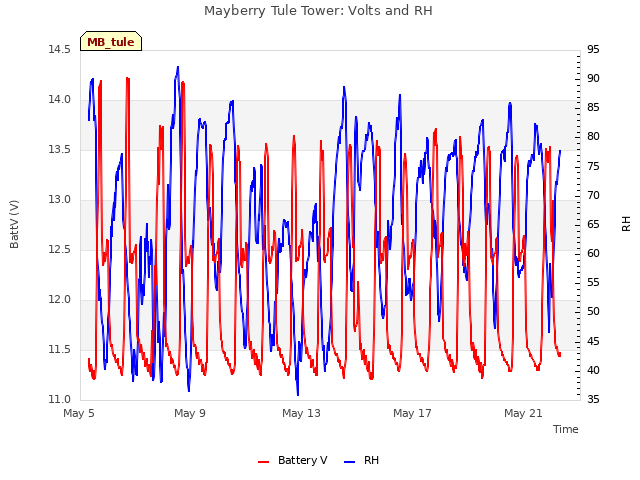Click the May 17 date tick label
The image size is (640, 480).
[x=412, y=413]
